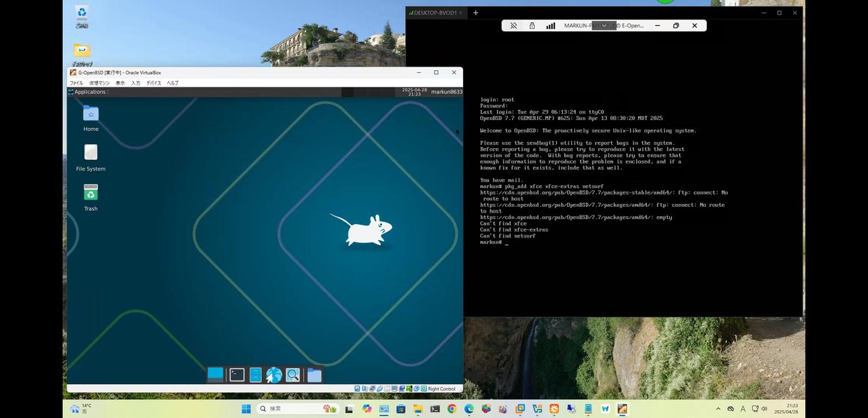Click the first VirtualBox status bar icon
The image size is (868, 418).
point(357,388)
